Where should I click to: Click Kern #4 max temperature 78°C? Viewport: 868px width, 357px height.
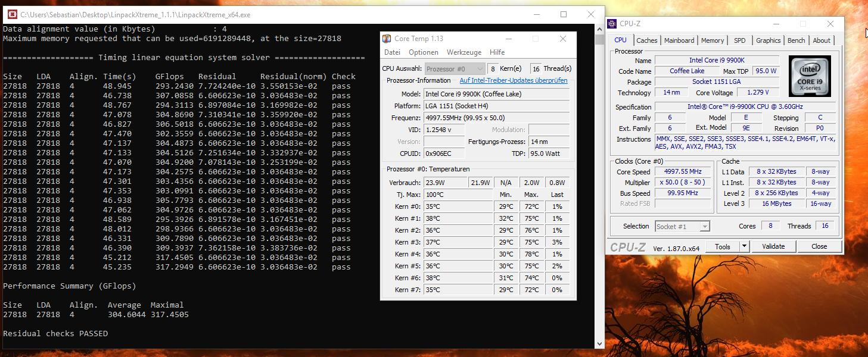coord(531,254)
